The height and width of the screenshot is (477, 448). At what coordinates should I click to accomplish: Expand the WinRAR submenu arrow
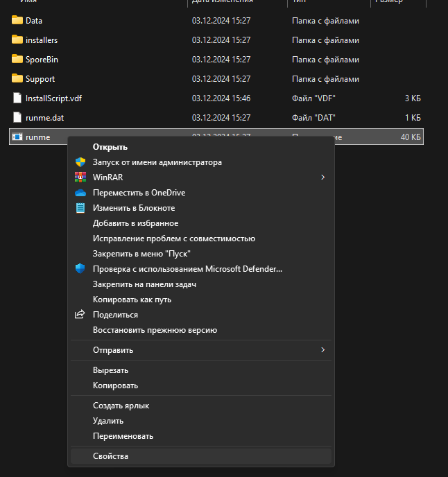323,177
